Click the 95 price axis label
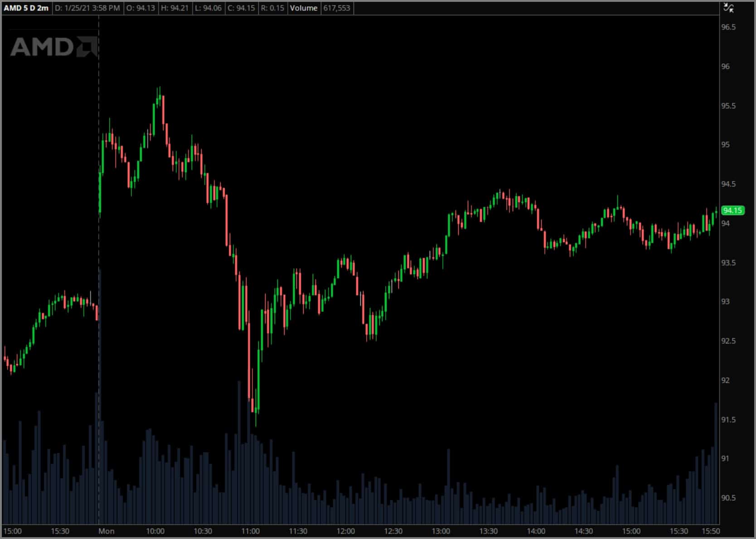This screenshot has width=756, height=539. [x=726, y=144]
